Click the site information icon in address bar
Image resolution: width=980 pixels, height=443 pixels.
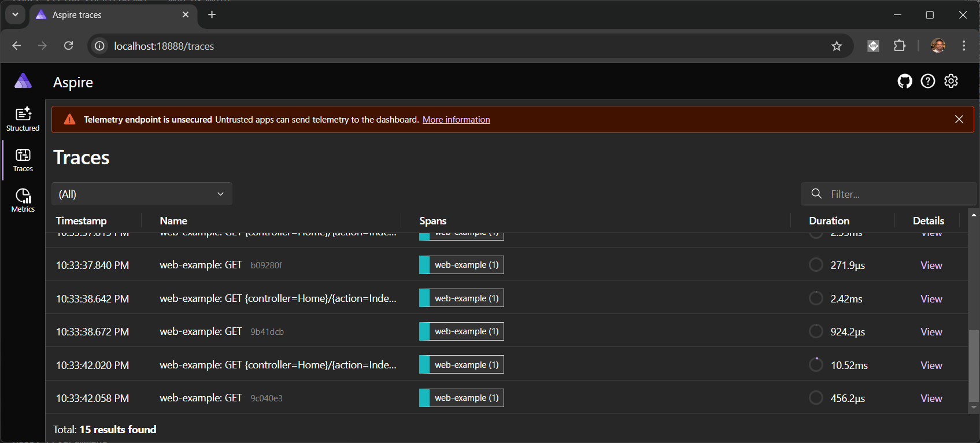(100, 46)
